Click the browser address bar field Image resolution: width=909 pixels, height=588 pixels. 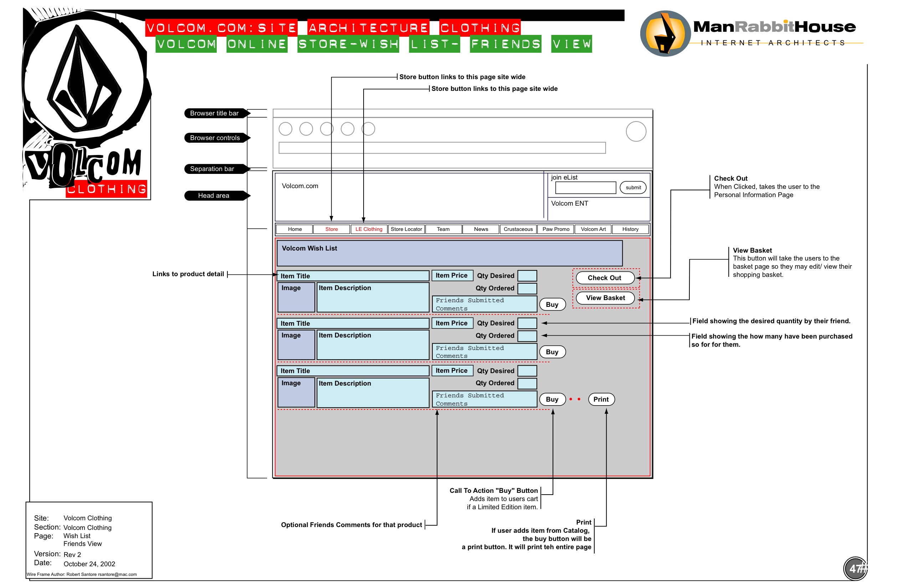(442, 148)
